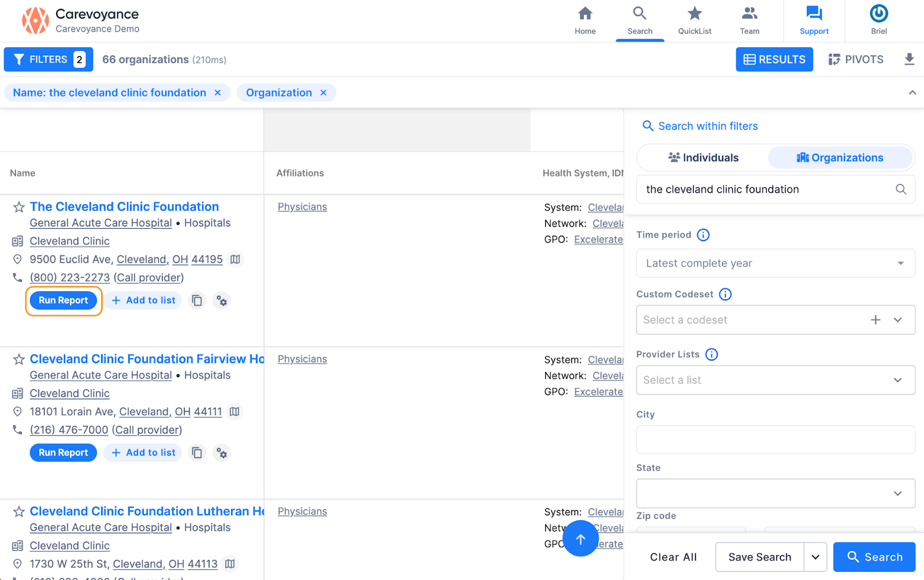Click Clear All filters

pyautogui.click(x=673, y=557)
